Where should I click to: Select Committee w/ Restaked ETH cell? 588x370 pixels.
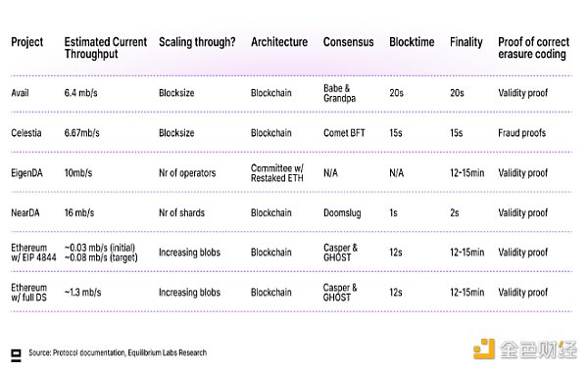coord(277,173)
